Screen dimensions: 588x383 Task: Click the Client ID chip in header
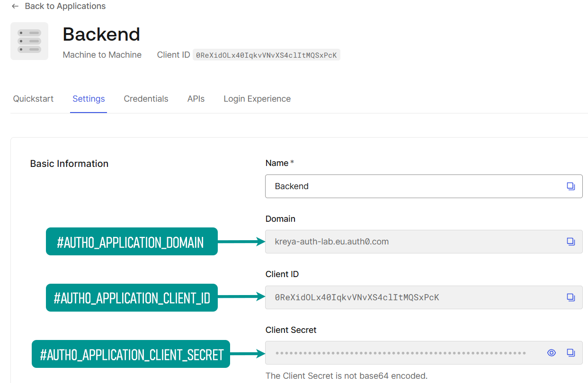click(x=266, y=55)
